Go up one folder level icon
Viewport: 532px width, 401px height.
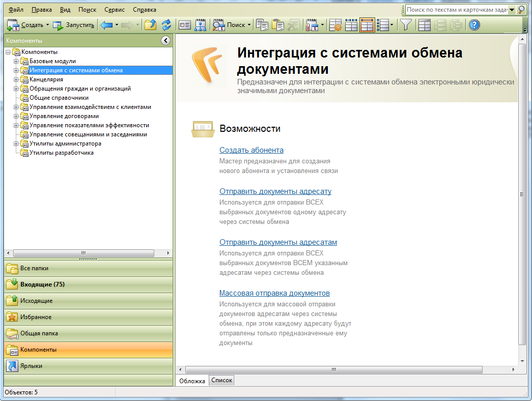pyautogui.click(x=150, y=25)
